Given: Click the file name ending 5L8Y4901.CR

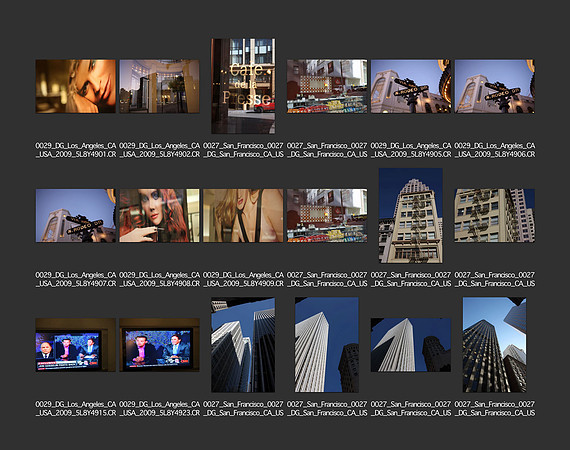Looking at the screenshot, I should click(76, 150).
